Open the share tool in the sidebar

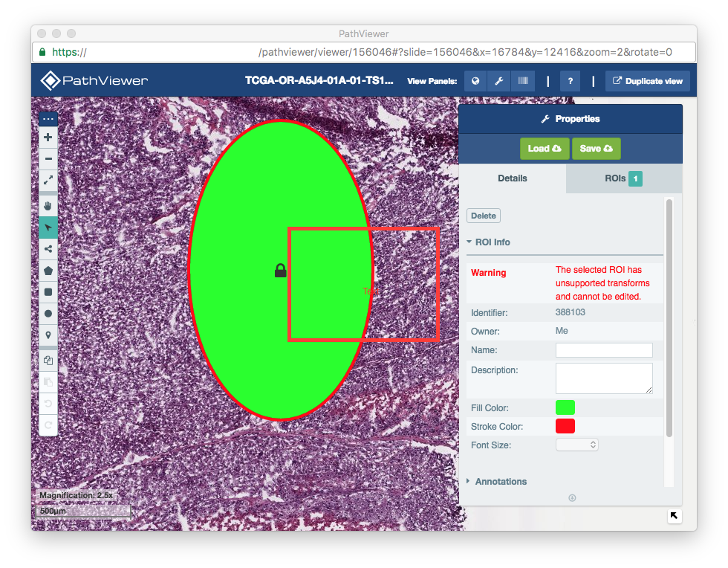[48, 249]
